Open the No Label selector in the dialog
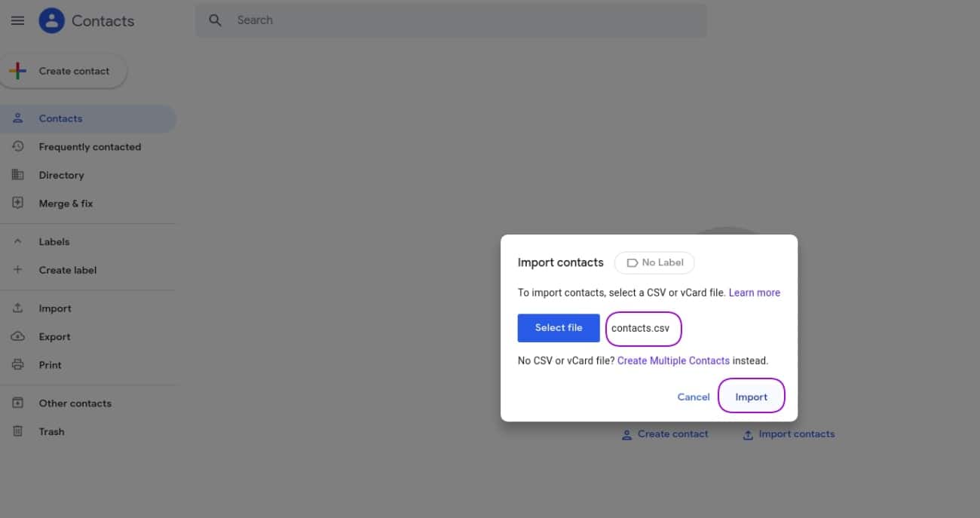 click(654, 262)
